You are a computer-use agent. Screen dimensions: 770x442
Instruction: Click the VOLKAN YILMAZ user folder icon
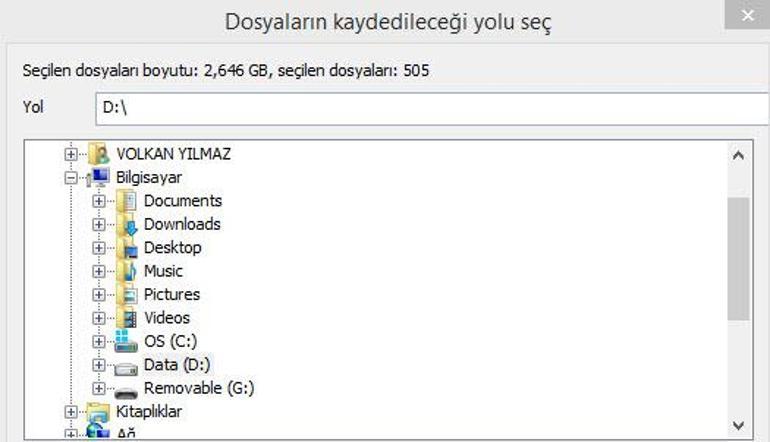(99, 155)
